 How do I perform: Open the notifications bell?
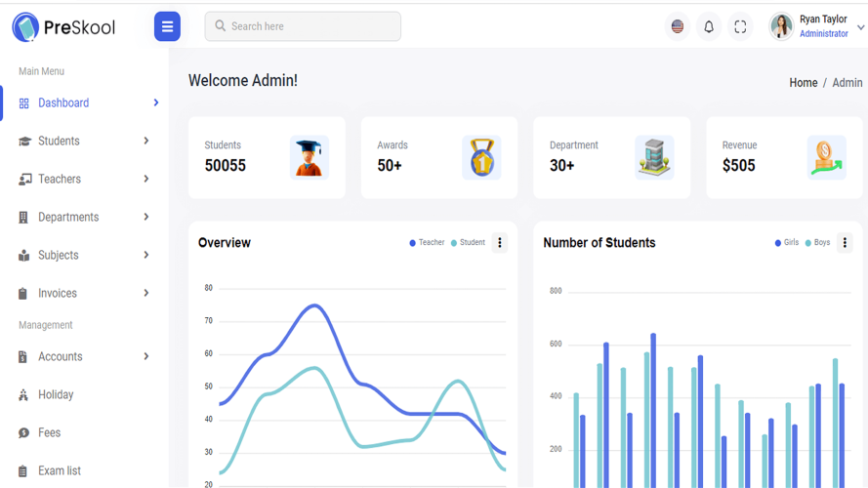709,26
